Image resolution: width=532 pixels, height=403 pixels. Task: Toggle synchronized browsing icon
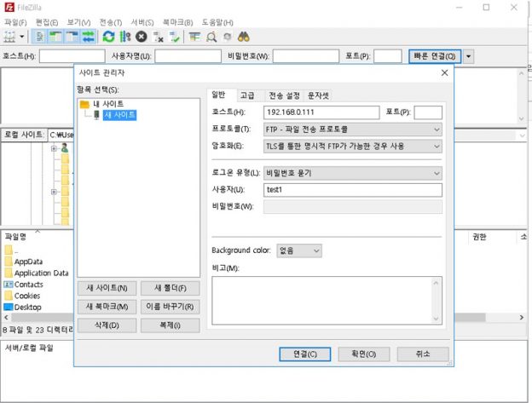pos(228,37)
